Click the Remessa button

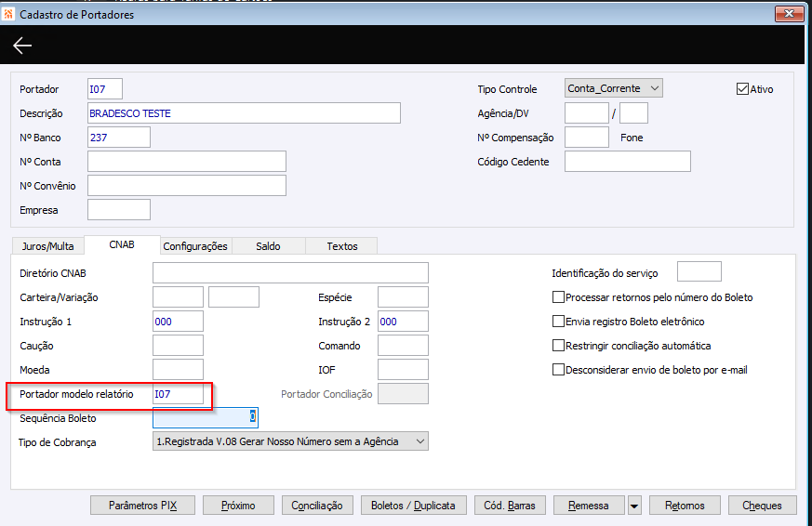coord(589,506)
